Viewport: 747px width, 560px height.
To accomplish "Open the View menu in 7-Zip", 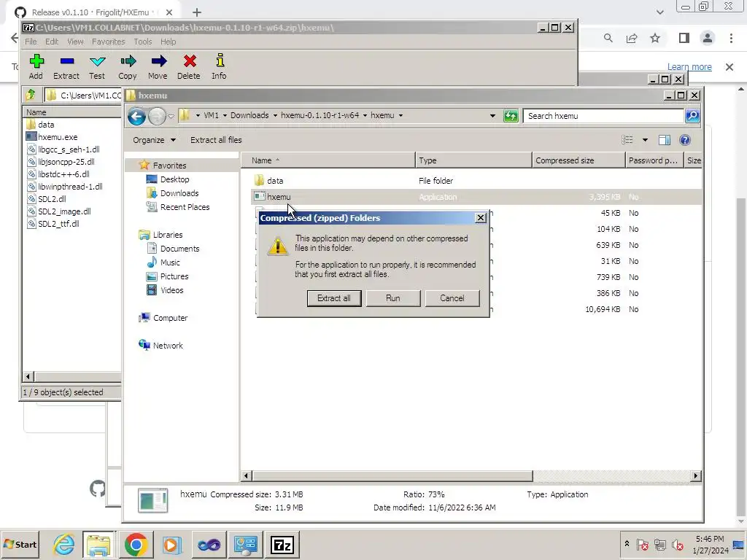I will [x=75, y=42].
